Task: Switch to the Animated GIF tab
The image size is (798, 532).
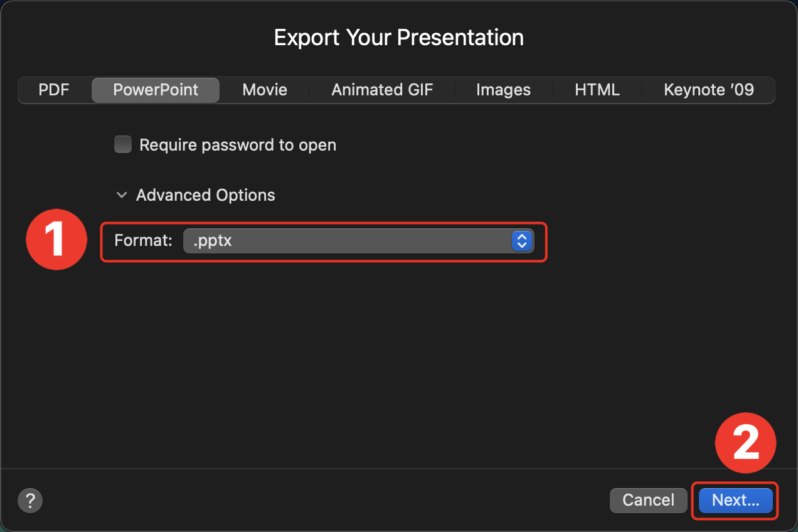Action: point(382,90)
